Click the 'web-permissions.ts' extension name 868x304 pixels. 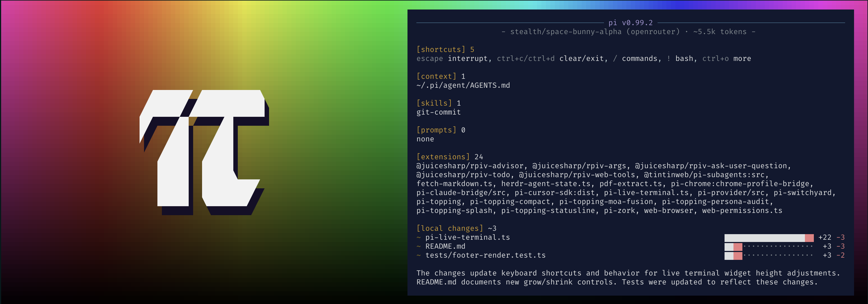[x=742, y=211]
